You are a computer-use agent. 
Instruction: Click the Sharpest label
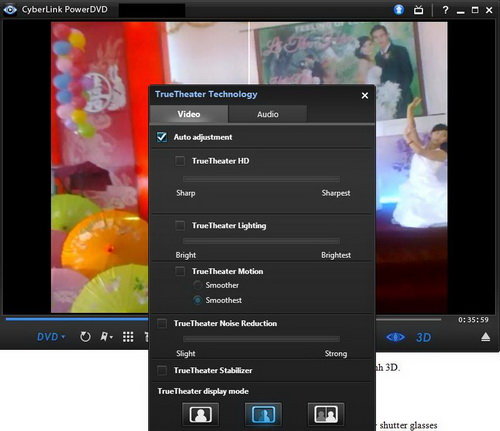336,193
